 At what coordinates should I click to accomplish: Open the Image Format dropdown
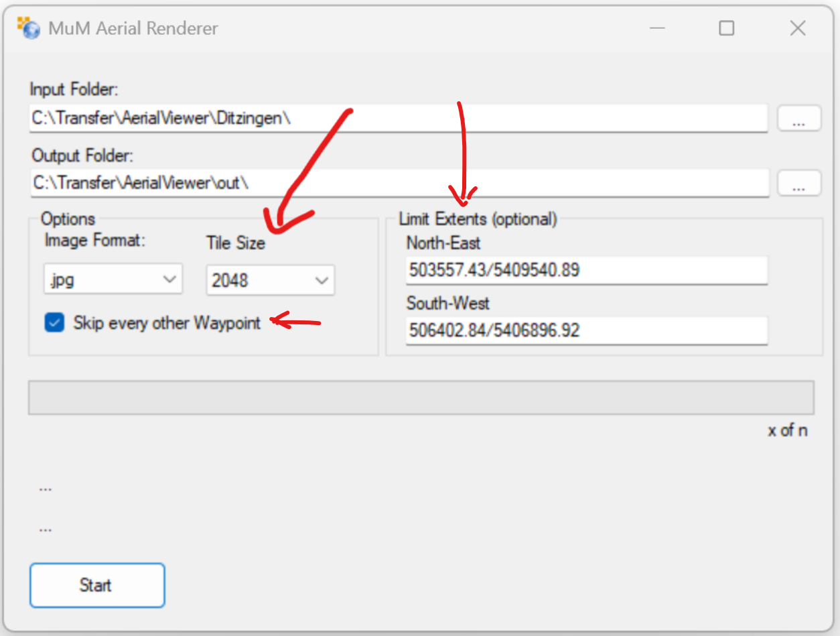coord(113,279)
